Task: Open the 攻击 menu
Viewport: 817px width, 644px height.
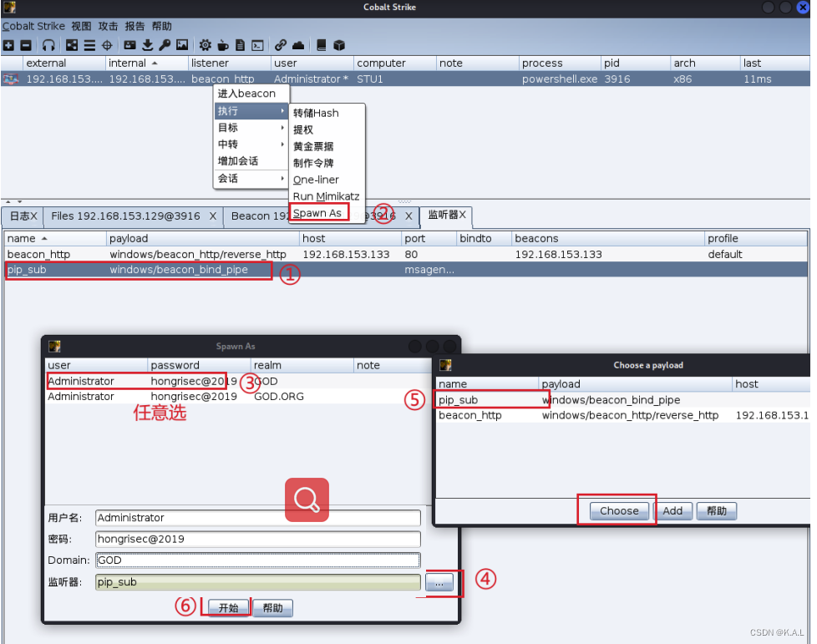Action: pos(107,26)
